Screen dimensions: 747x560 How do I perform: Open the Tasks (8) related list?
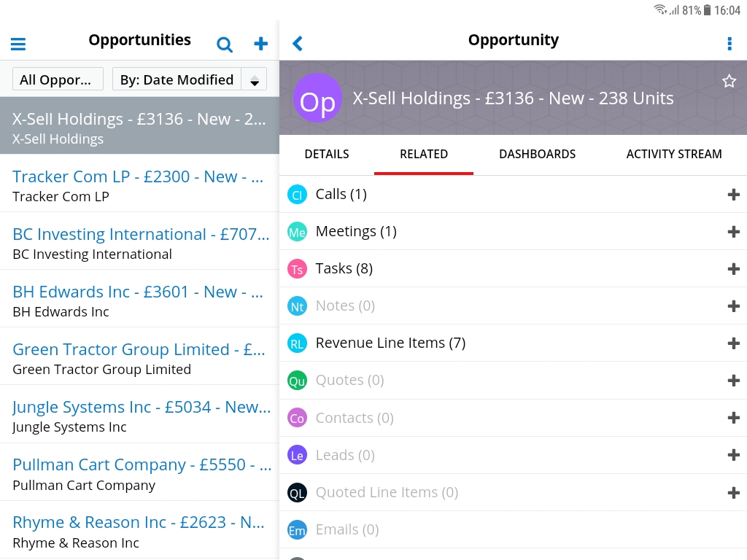(x=344, y=268)
